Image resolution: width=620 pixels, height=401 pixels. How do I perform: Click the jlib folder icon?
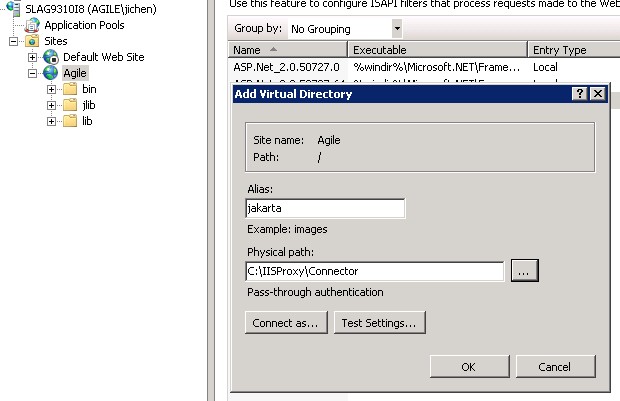click(x=69, y=105)
